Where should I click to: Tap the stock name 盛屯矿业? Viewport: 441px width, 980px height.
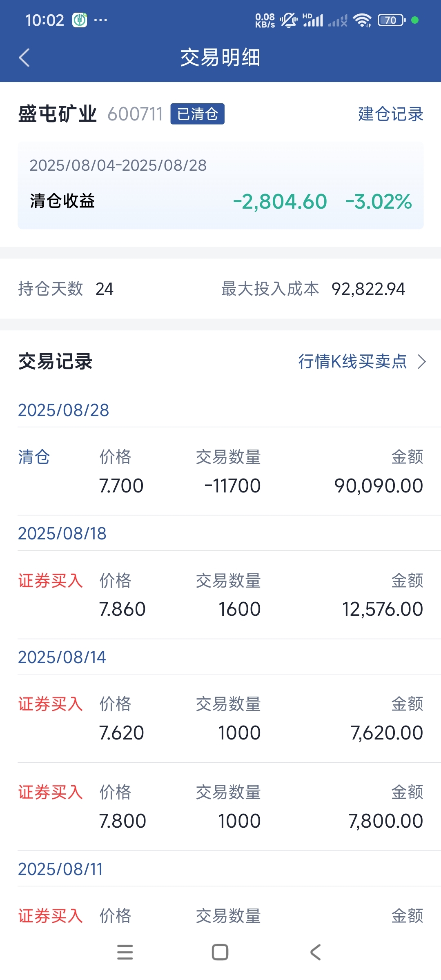58,114
